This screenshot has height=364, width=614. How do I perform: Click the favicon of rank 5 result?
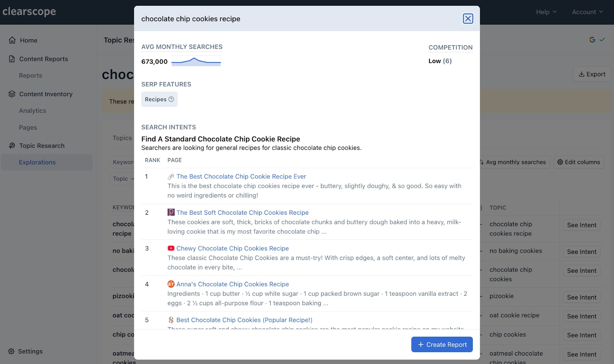(171, 320)
